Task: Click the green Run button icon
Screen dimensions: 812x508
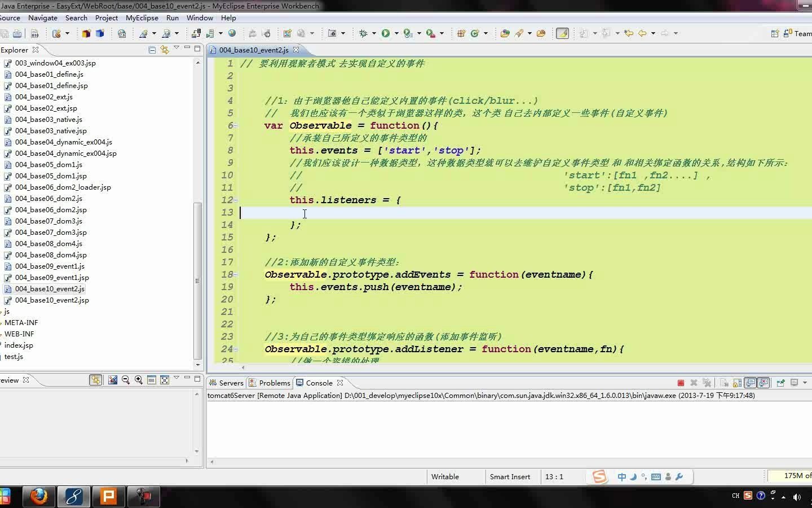Action: tap(386, 33)
